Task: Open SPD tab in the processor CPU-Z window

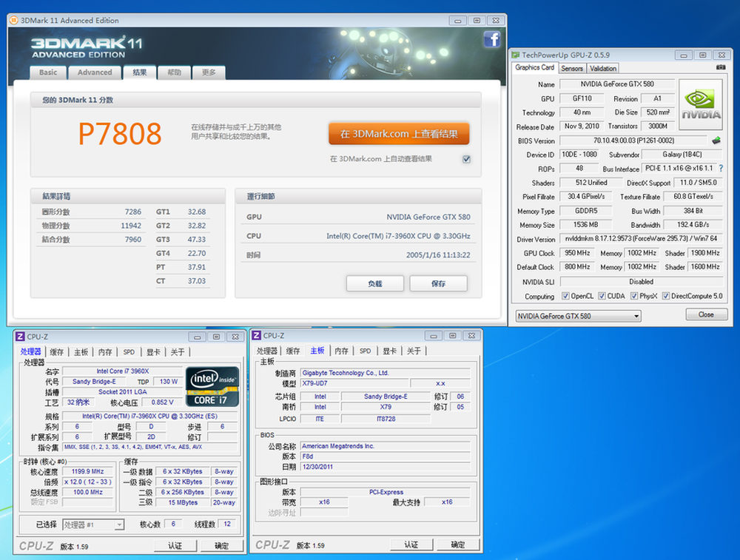Action: 129,352
